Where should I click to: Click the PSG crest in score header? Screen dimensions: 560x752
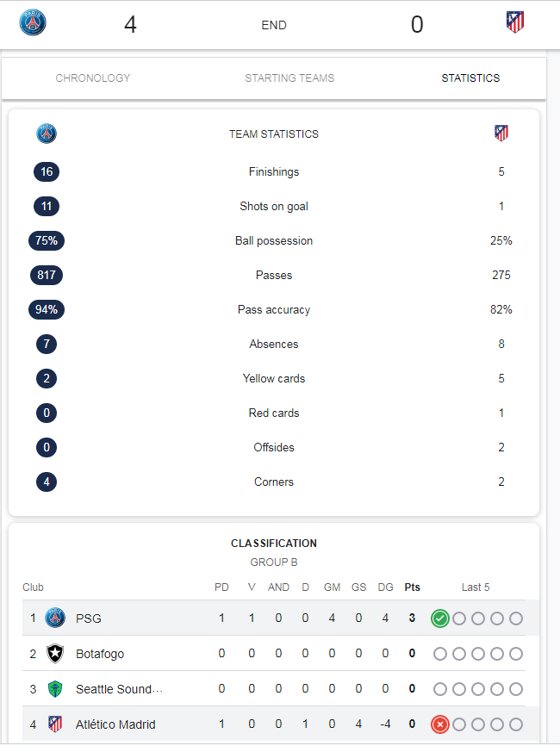[x=33, y=22]
